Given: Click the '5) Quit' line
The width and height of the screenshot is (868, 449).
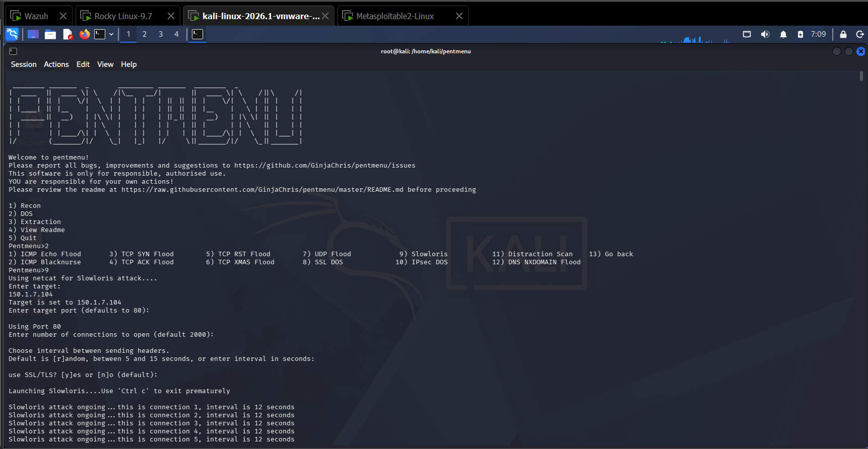Looking at the screenshot, I should point(23,238).
